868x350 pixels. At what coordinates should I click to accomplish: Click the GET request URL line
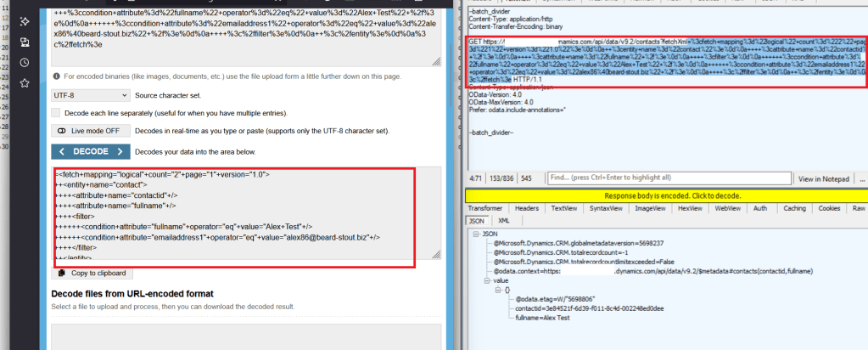667,60
